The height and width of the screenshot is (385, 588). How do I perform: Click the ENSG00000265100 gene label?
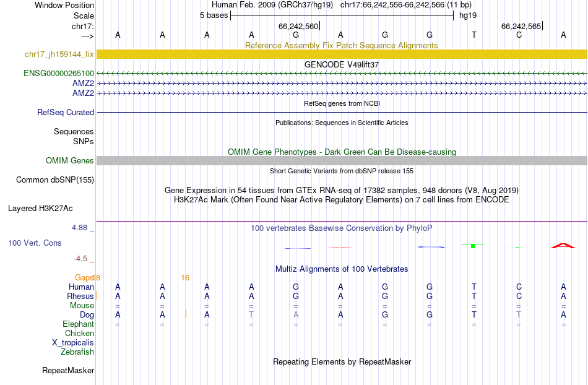[59, 73]
